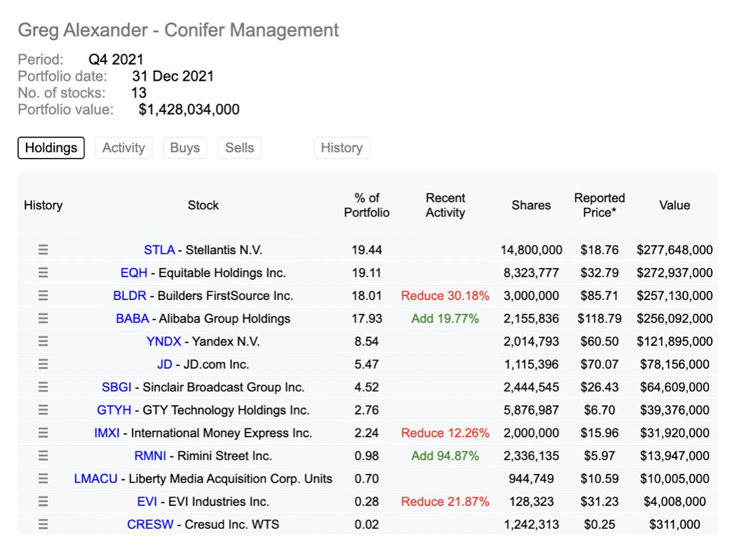Open history icon for LMACU row

pos(43,479)
